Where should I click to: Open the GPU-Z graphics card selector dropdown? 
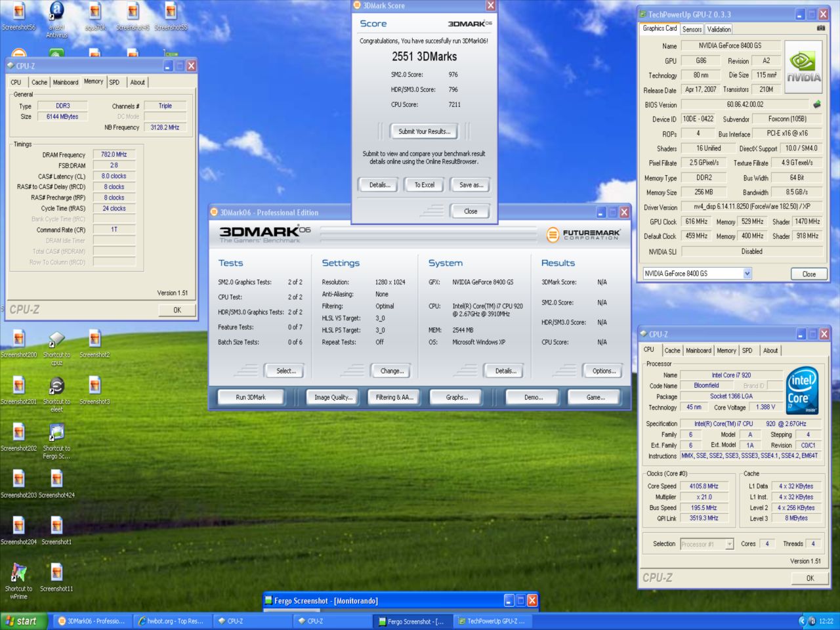pos(747,274)
